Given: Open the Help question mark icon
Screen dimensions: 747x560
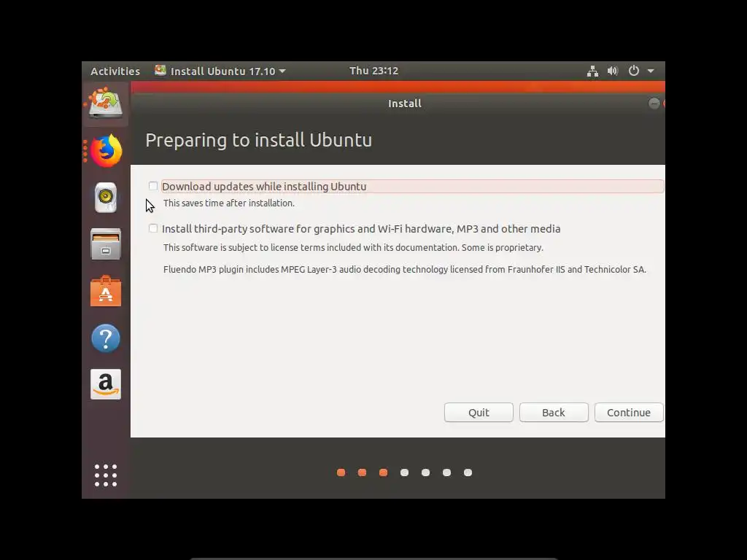Looking at the screenshot, I should (x=106, y=338).
